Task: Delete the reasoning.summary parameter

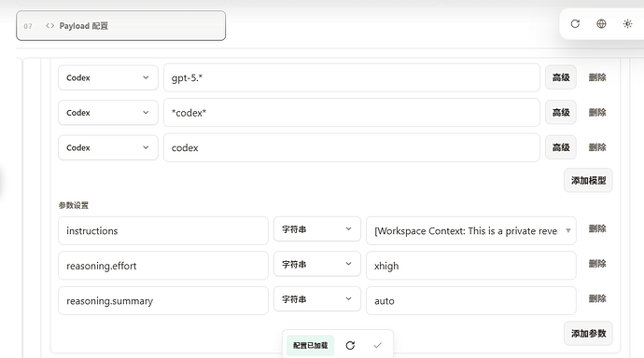Action: (x=597, y=298)
